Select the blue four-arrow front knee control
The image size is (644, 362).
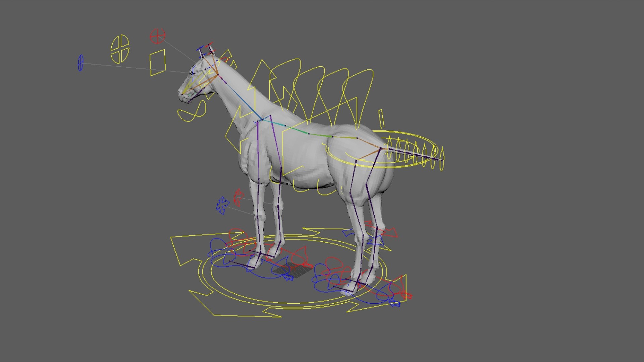pyautogui.click(x=223, y=205)
